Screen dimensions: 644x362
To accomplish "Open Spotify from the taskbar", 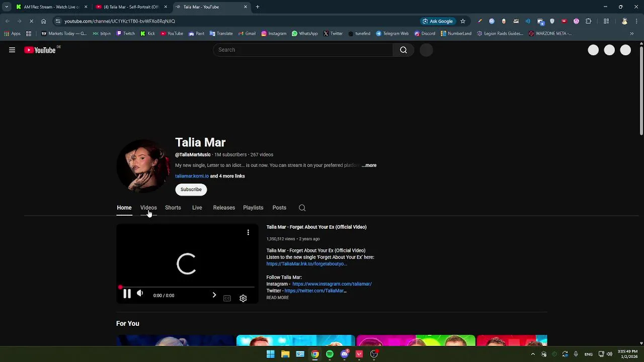I will [330, 354].
